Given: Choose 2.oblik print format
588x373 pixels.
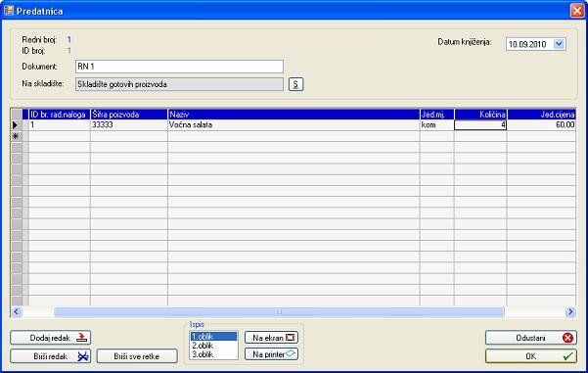Looking at the screenshot, I should [213, 346].
